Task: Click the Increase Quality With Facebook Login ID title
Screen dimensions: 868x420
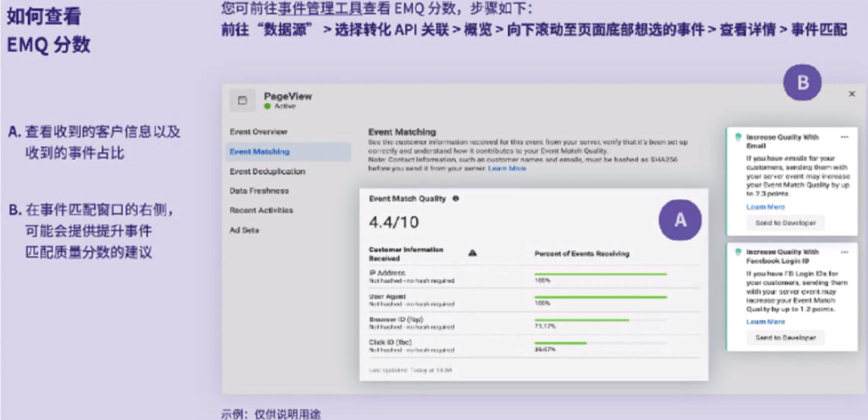Action: click(782, 256)
